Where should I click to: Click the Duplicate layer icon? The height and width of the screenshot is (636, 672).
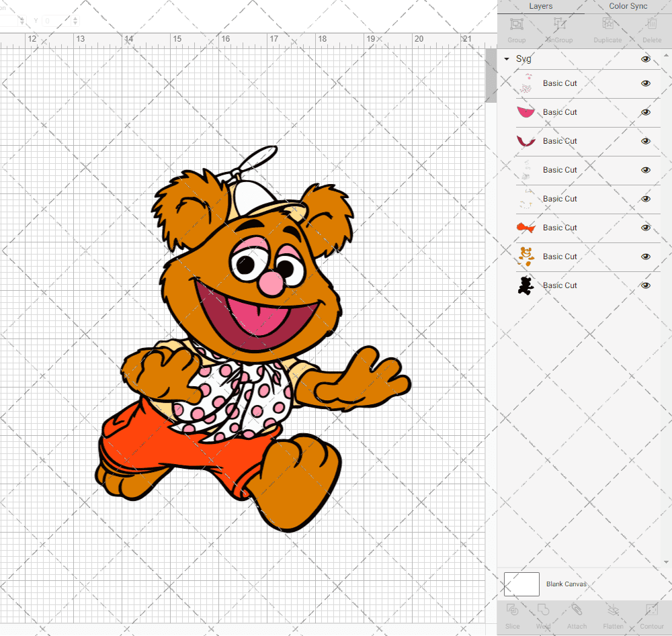607,24
